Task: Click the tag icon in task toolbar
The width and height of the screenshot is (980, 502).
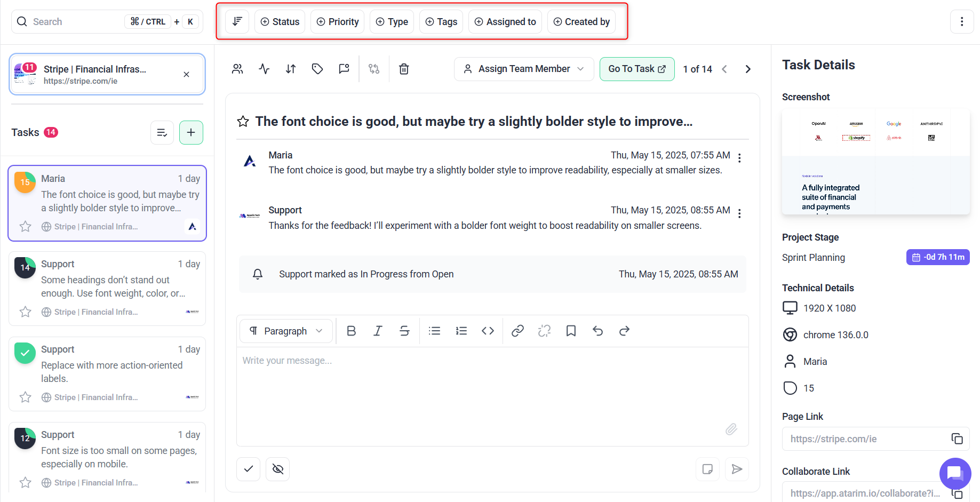Action: pos(317,69)
